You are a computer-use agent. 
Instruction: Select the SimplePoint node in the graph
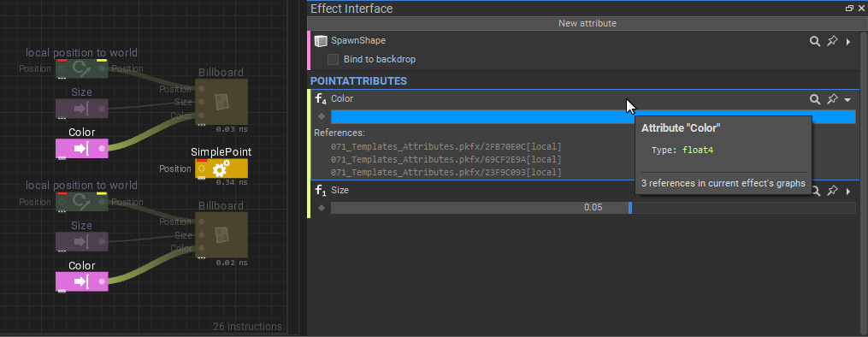pyautogui.click(x=221, y=168)
